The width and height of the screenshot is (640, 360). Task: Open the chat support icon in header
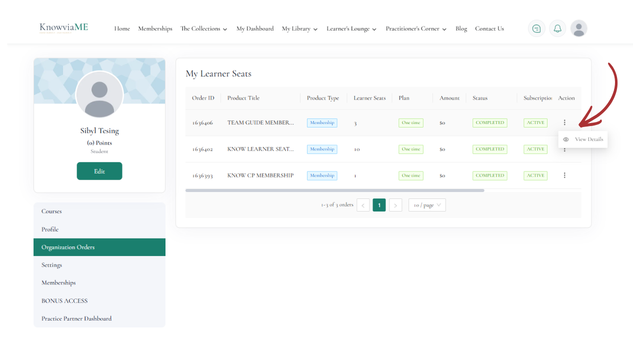tap(536, 29)
